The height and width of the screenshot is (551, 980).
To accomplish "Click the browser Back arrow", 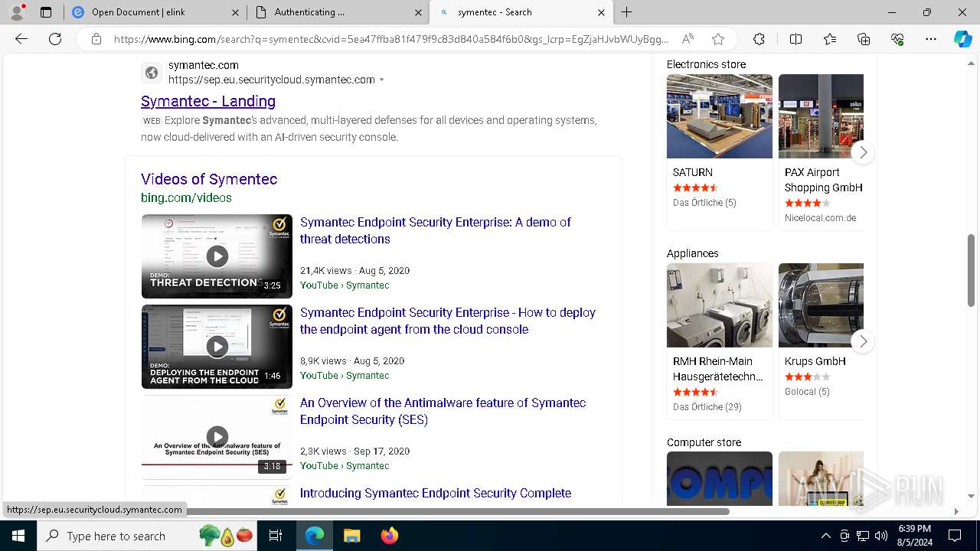I will click(21, 39).
